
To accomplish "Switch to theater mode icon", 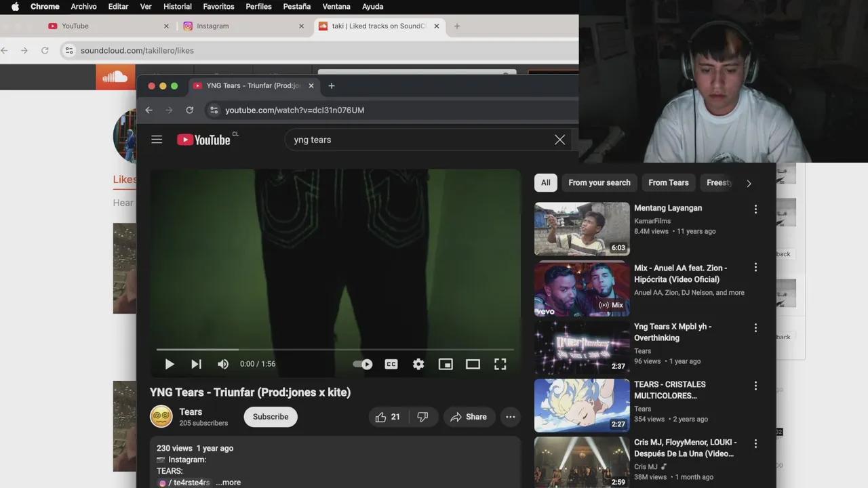I will tap(473, 364).
